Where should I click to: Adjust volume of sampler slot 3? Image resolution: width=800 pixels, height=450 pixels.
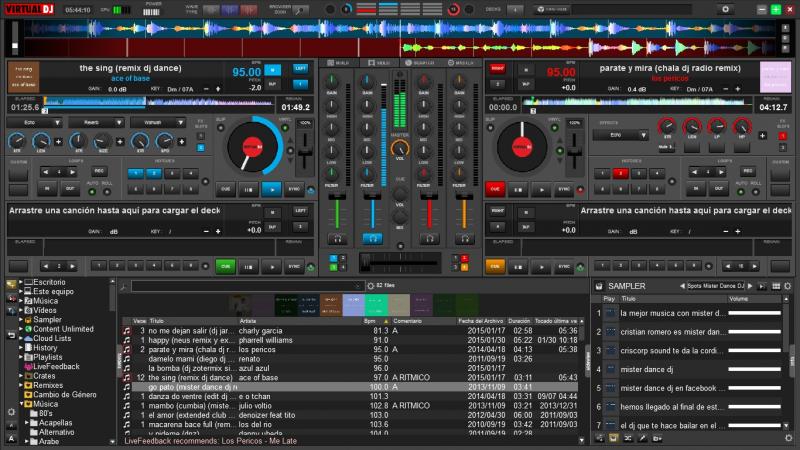point(755,351)
